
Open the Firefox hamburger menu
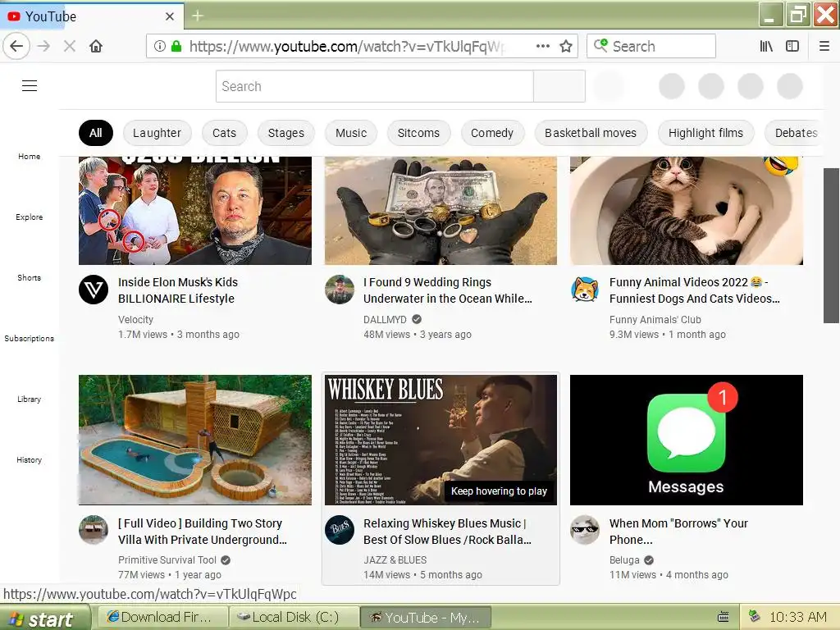pyautogui.click(x=824, y=46)
